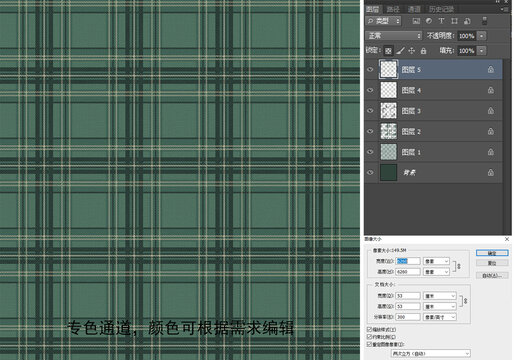The width and height of the screenshot is (515, 360).
Task: Toggle constrain proportions checkbox
Action: click(x=369, y=337)
